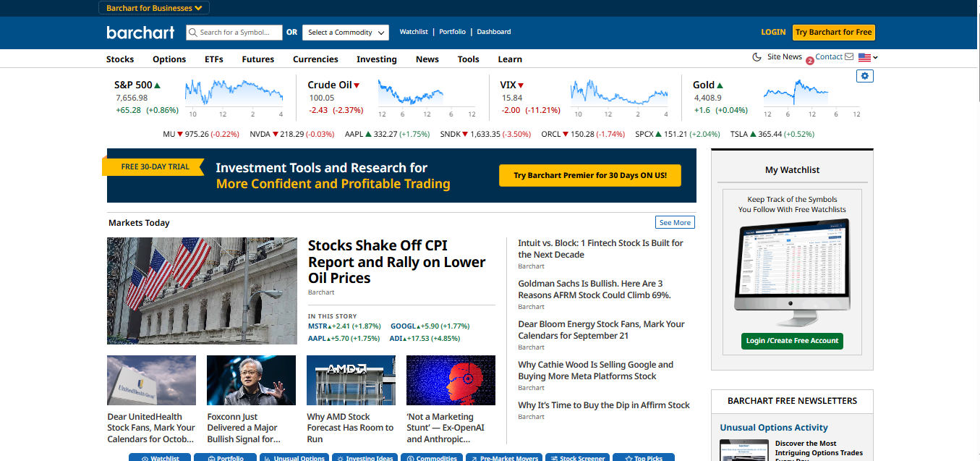Read the Intuit vs. Block article

(600, 249)
